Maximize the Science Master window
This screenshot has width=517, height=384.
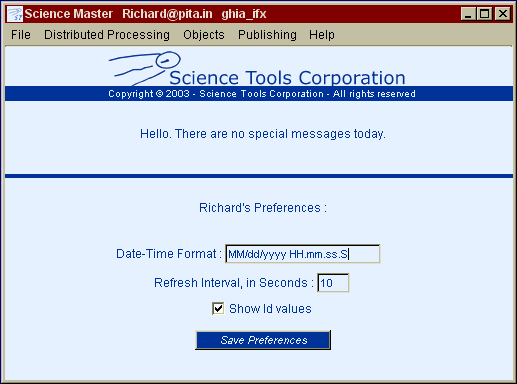[485, 14]
